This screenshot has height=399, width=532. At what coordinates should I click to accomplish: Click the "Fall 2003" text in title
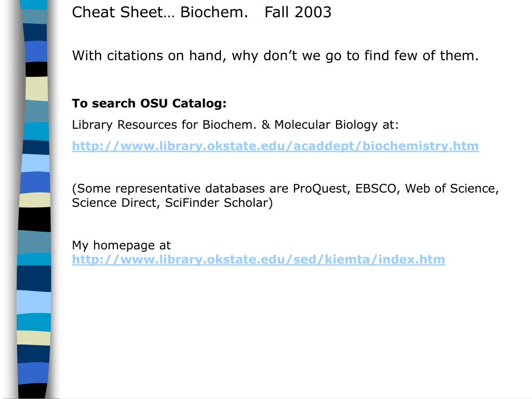point(298,12)
